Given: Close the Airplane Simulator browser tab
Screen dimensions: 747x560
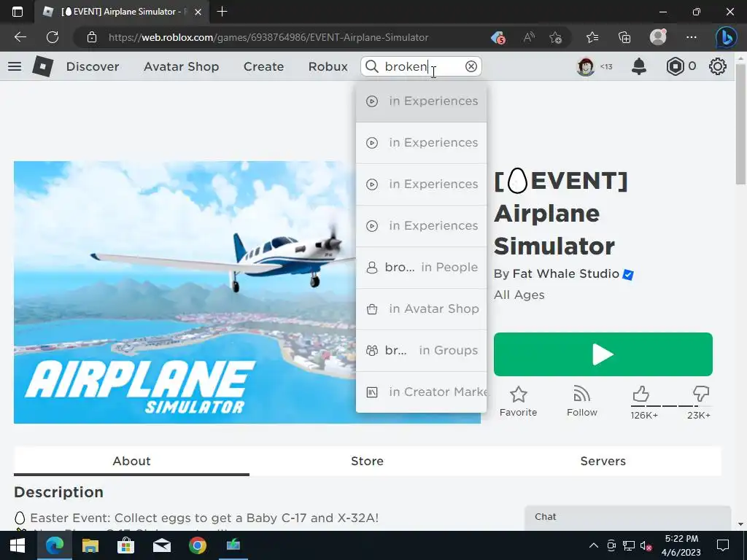Looking at the screenshot, I should (198, 12).
